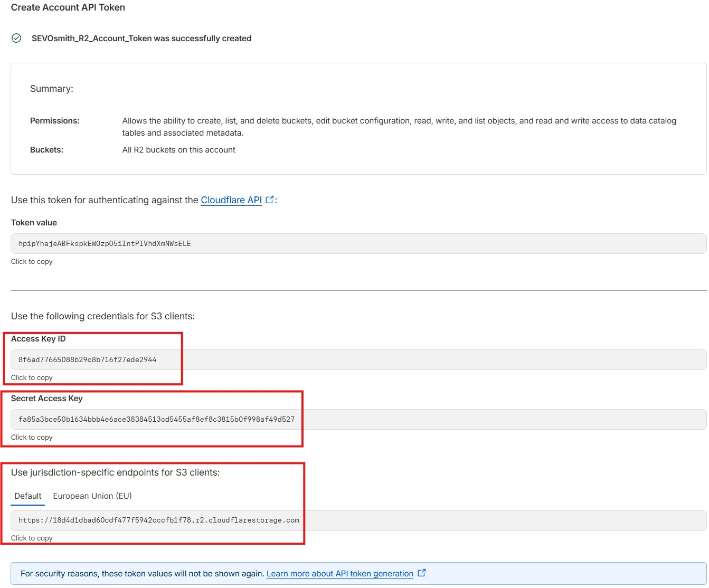Screen dimensions: 709x588
Task: Click the Access Key ID label
Action: [x=39, y=339]
